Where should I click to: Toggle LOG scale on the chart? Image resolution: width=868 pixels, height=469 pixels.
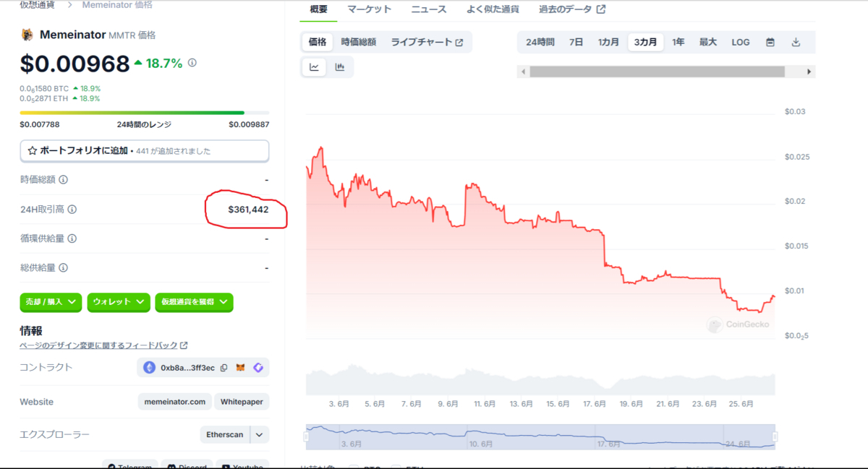(741, 42)
